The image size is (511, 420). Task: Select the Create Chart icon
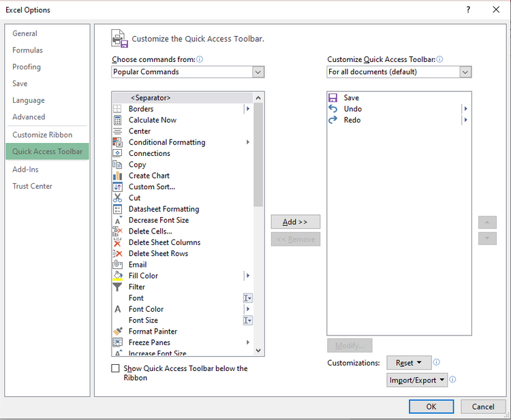117,176
